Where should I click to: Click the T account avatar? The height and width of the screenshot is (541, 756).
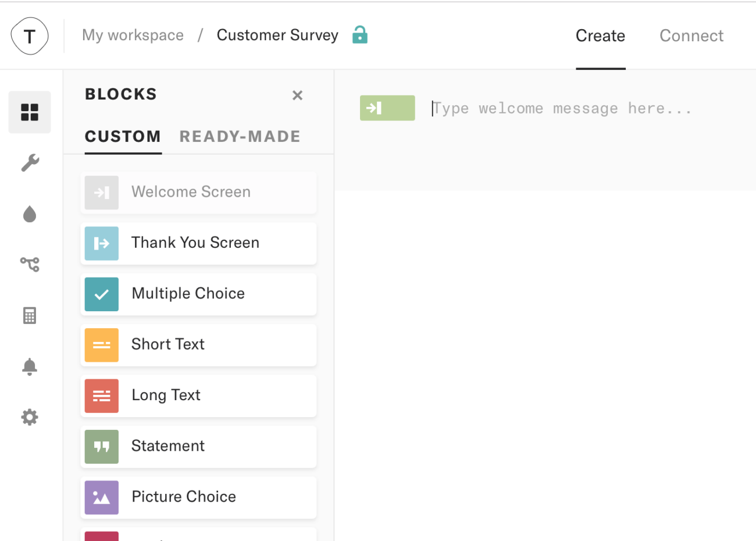(30, 36)
